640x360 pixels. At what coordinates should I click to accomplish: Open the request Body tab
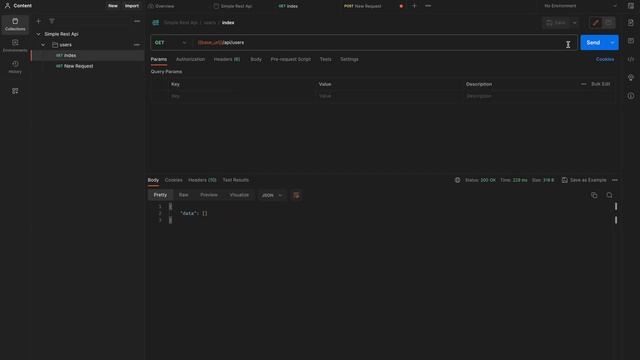click(256, 59)
